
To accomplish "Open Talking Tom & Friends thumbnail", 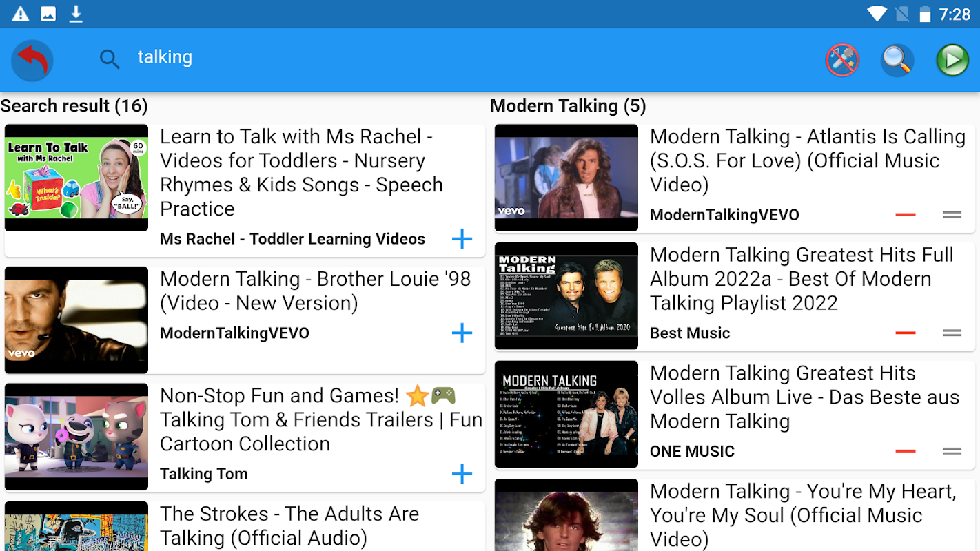I will [76, 437].
